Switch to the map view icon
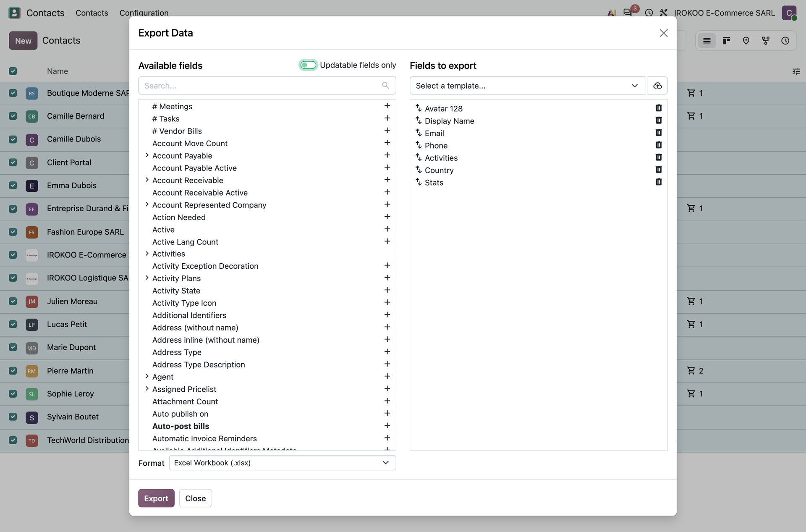 pyautogui.click(x=746, y=41)
